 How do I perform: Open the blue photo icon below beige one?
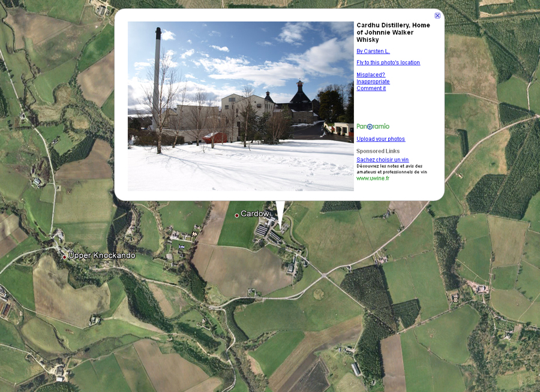coord(181,246)
